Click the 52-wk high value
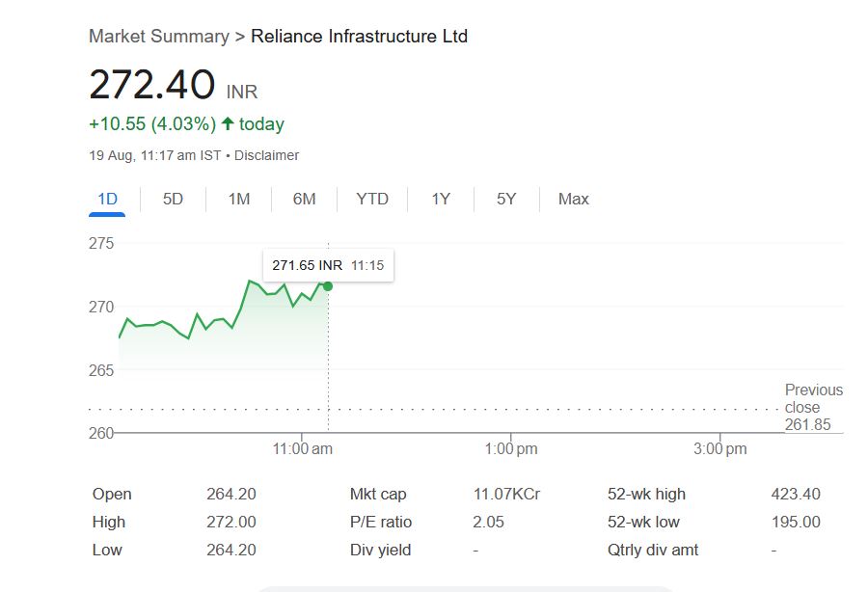This screenshot has width=868, height=592. click(x=796, y=494)
